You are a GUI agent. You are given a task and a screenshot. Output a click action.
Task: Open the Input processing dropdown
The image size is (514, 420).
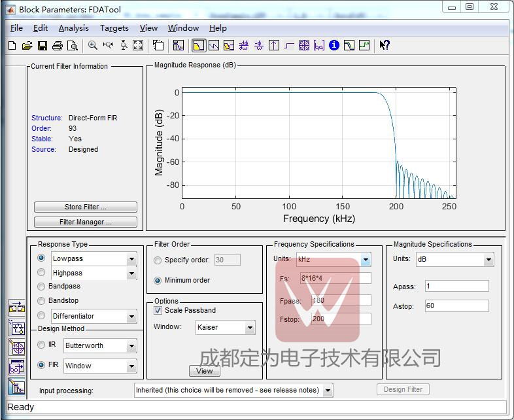tap(328, 391)
